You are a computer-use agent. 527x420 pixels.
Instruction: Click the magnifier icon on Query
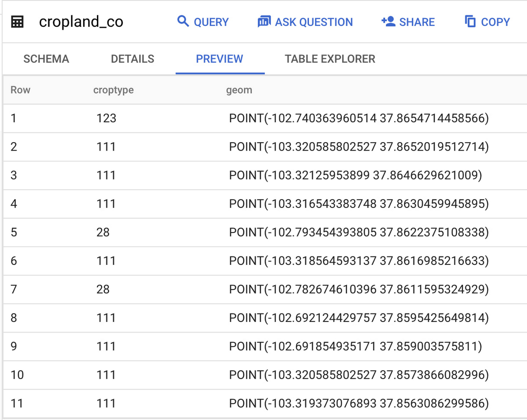pyautogui.click(x=183, y=21)
